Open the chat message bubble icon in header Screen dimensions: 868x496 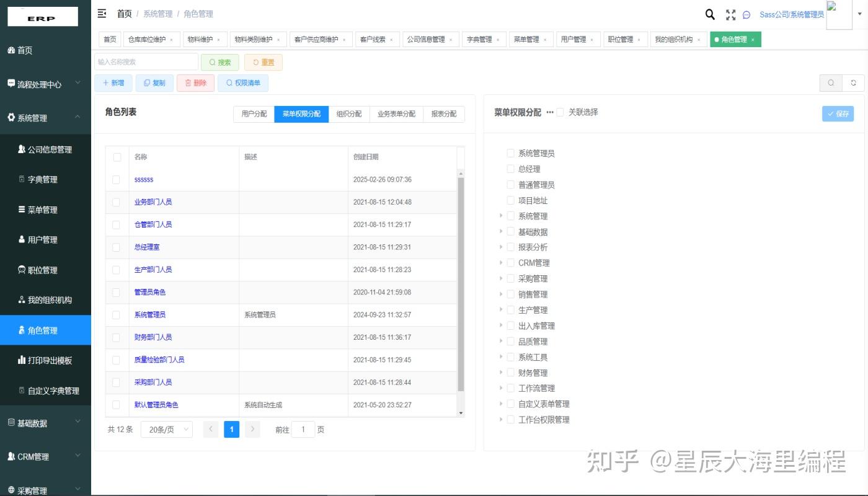tap(747, 14)
